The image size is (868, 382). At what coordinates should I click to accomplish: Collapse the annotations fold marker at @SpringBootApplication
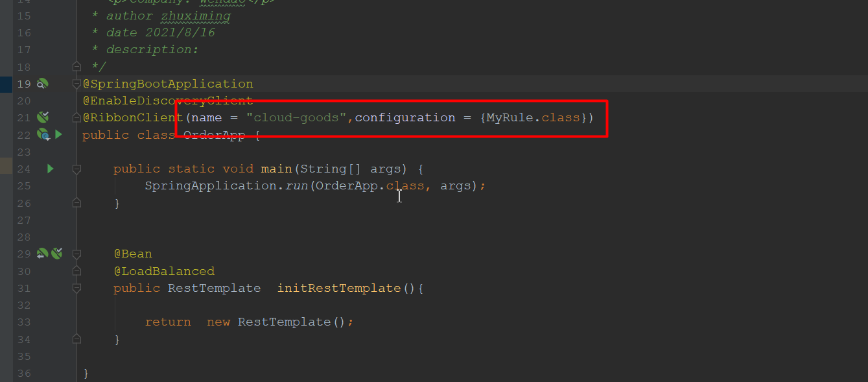(76, 84)
